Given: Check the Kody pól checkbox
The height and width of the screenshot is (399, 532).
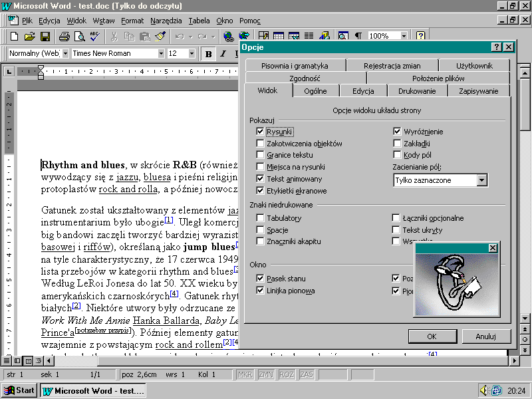Looking at the screenshot, I should (x=397, y=155).
